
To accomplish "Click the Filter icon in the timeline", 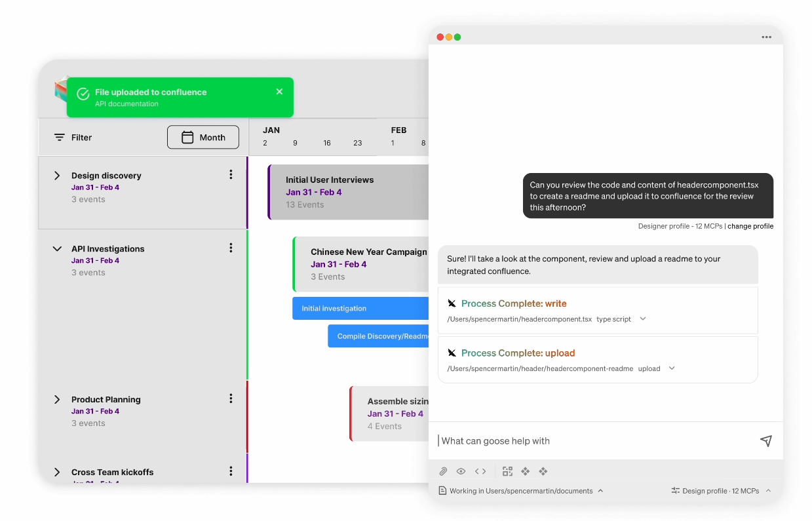I will [x=60, y=138].
